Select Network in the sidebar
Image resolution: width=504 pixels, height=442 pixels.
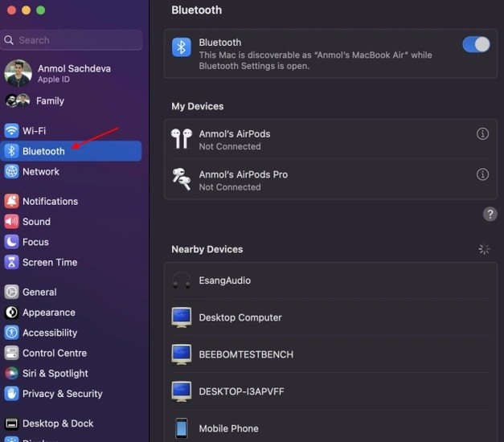point(71,171)
